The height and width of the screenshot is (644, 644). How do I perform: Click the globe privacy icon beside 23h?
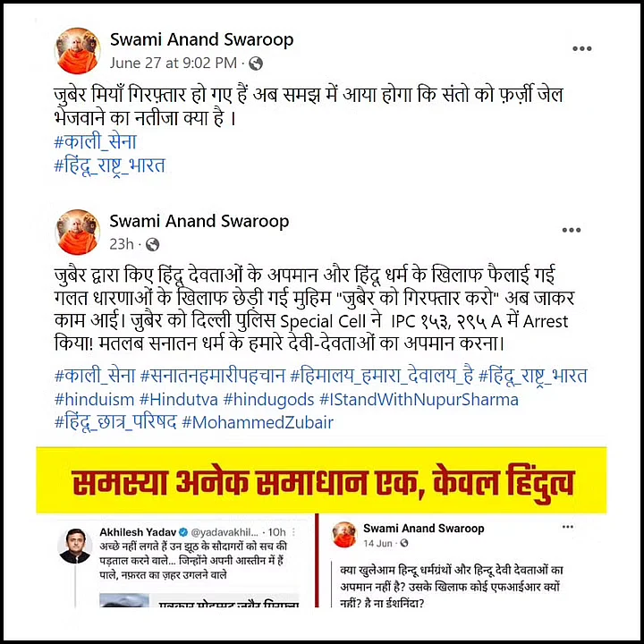tap(152, 244)
